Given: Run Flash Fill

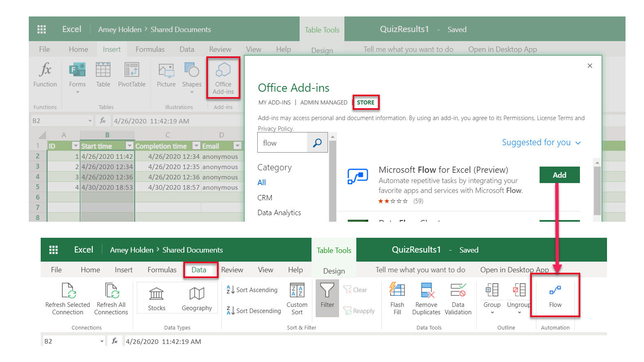Looking at the screenshot, I should [x=397, y=299].
